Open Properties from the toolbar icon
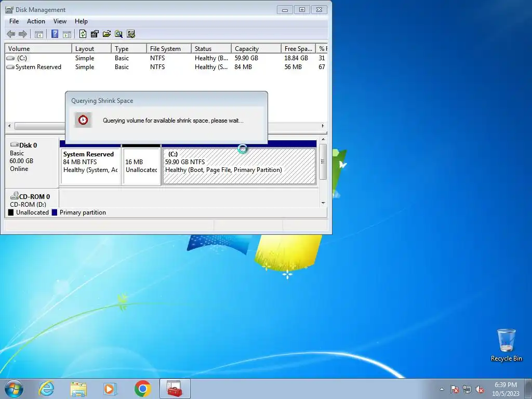 tap(95, 34)
